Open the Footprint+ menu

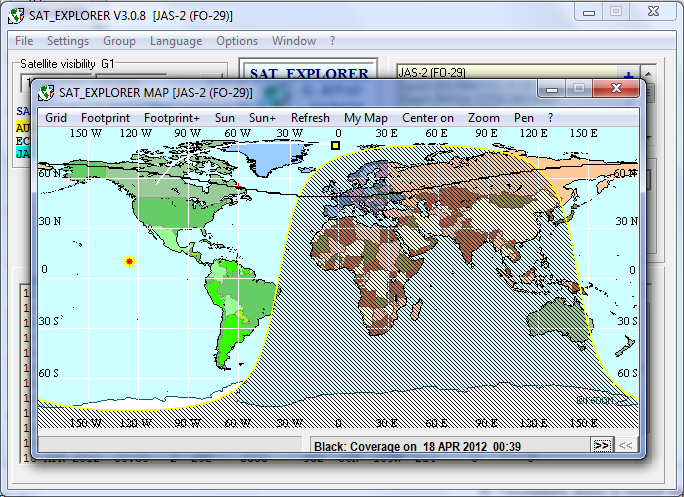[172, 118]
